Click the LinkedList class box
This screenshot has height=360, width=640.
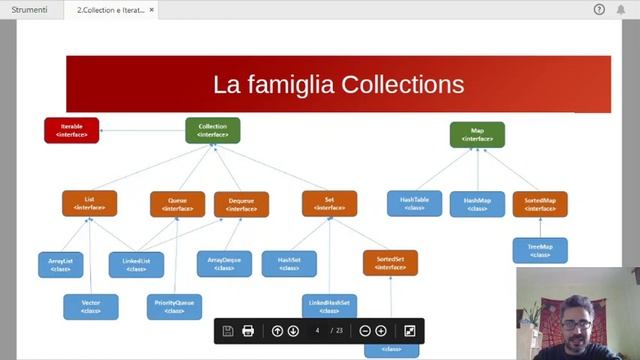[136, 265]
